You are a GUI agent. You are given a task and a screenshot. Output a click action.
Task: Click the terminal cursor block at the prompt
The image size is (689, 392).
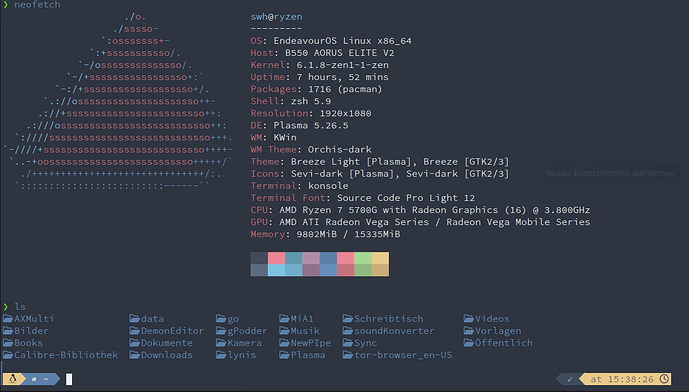click(x=69, y=379)
